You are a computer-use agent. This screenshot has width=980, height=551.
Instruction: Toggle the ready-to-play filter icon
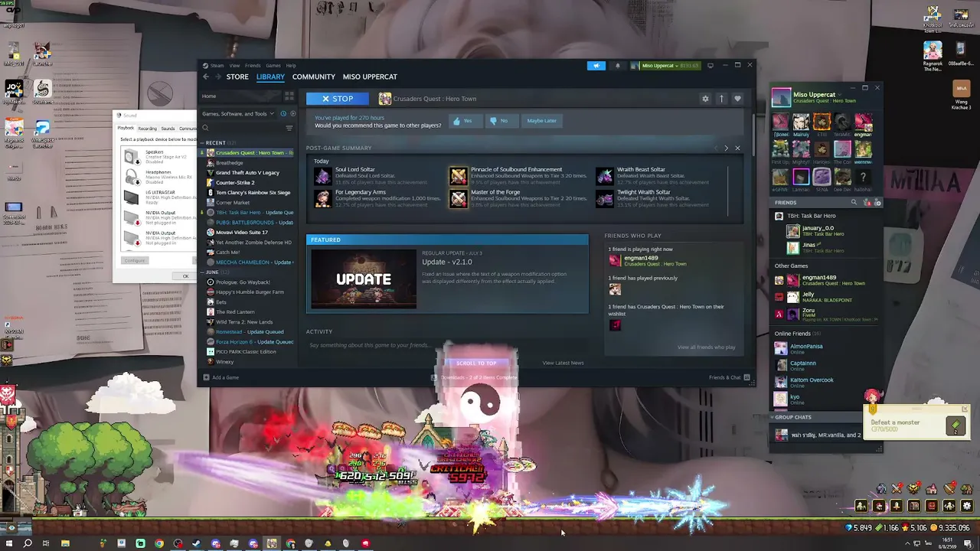click(292, 114)
